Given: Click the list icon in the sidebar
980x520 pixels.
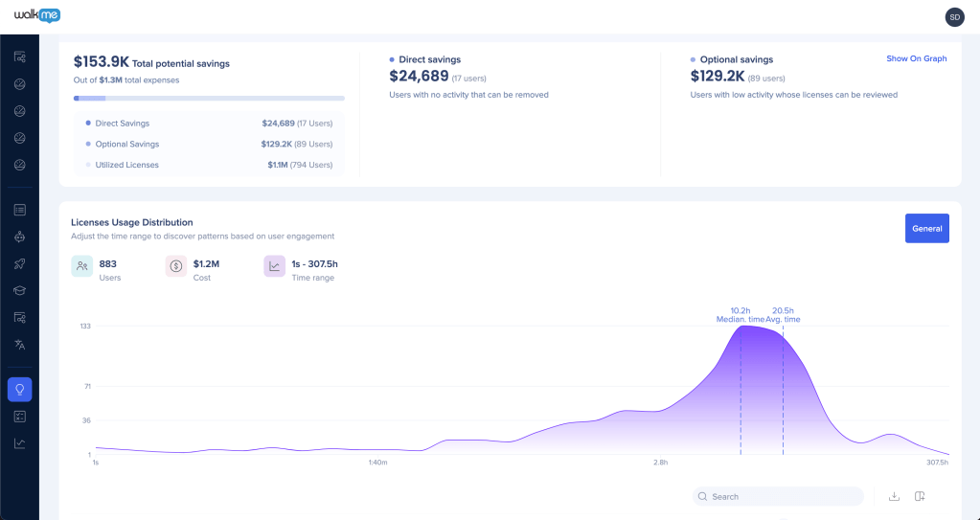Looking at the screenshot, I should (x=19, y=210).
